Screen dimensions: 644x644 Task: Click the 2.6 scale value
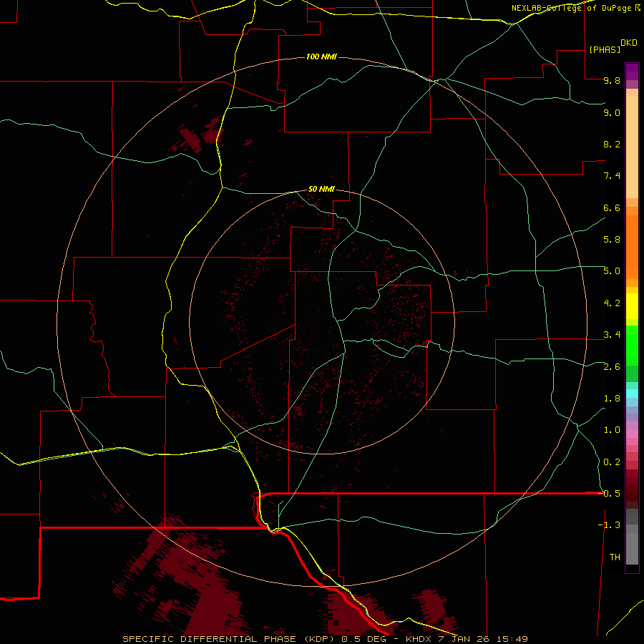coord(612,367)
